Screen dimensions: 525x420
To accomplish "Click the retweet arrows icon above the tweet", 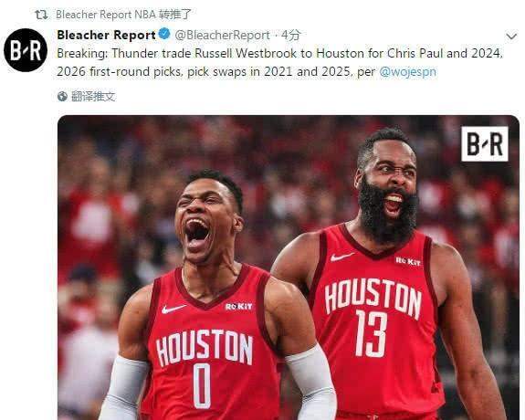I will pos(41,15).
